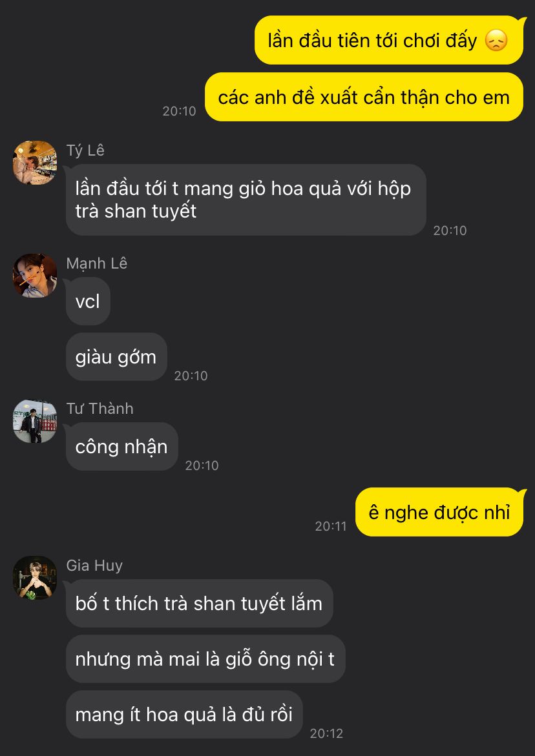Select yellow bubble 'ê nghe được nhỉ'
Image resolution: width=535 pixels, height=756 pixels.
[x=439, y=512]
